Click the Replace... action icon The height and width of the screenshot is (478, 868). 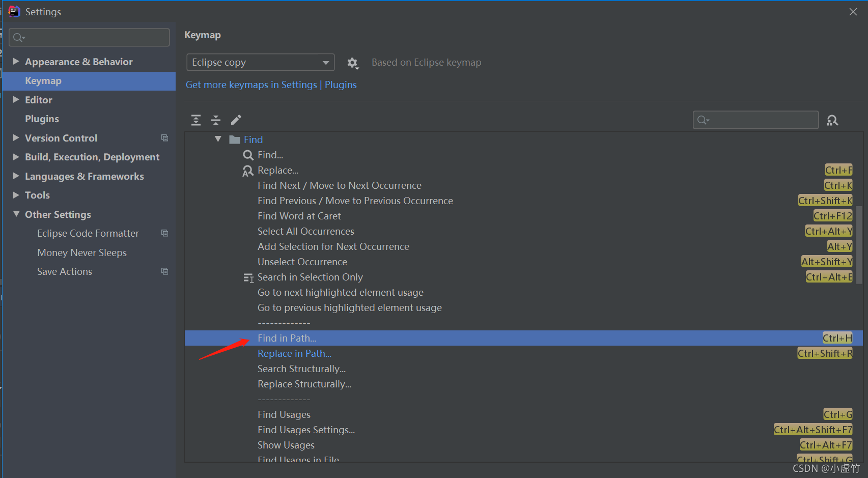pyautogui.click(x=248, y=171)
